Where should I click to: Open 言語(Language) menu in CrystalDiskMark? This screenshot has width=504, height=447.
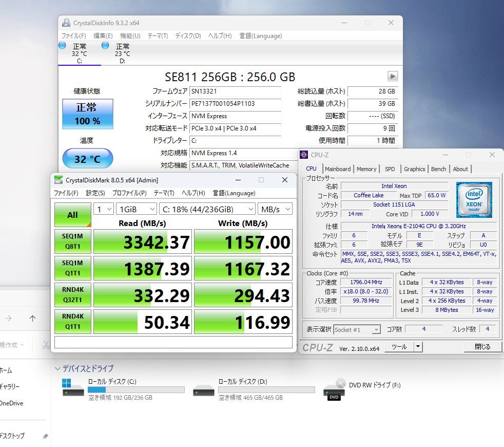[x=234, y=193]
